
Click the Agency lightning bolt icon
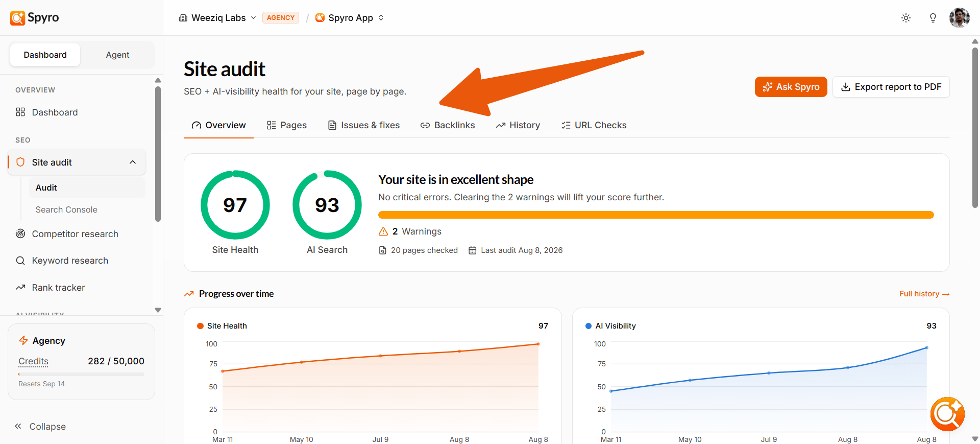[x=23, y=340]
